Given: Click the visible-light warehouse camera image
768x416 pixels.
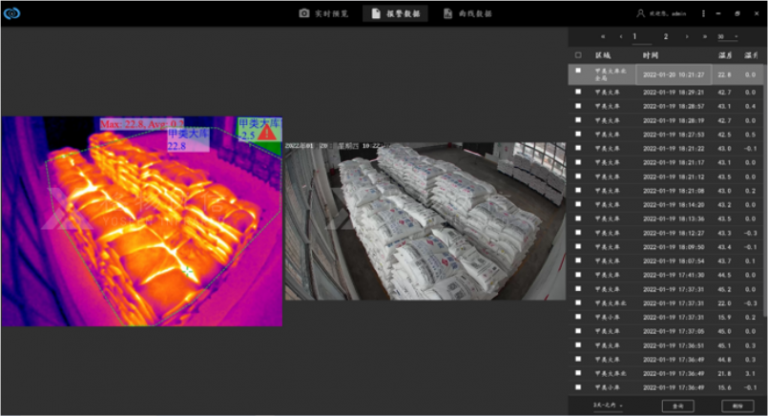Looking at the screenshot, I should point(425,220).
